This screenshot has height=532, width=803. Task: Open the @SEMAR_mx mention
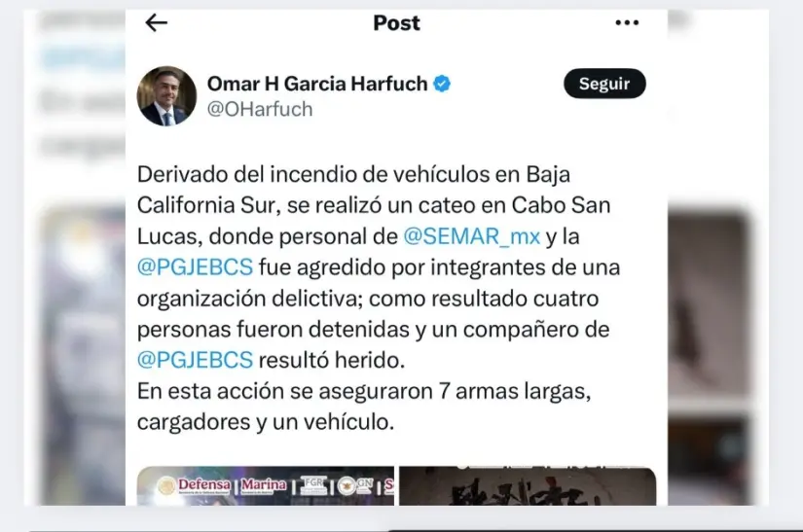click(472, 236)
